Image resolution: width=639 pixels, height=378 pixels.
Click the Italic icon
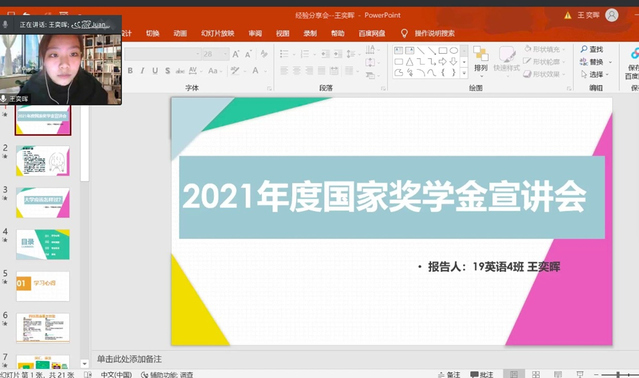[x=142, y=70]
